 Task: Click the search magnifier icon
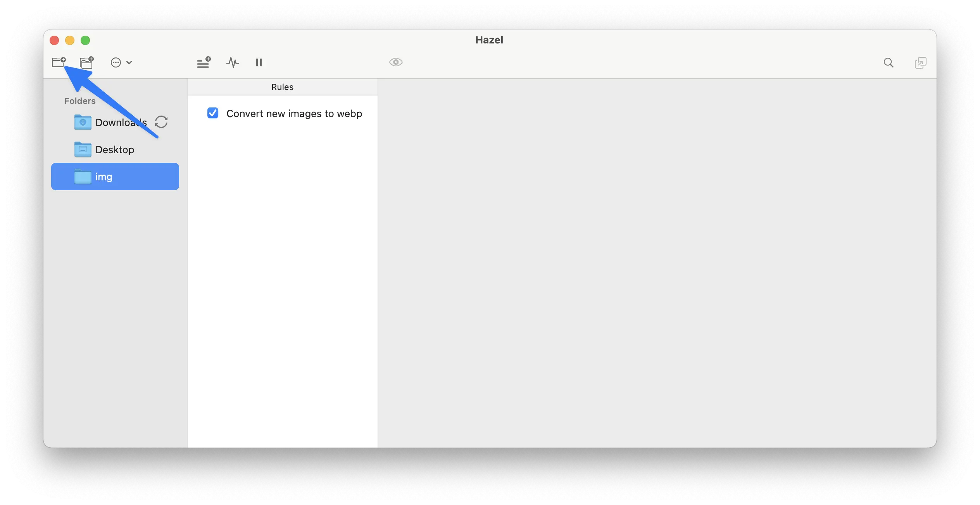(x=889, y=62)
